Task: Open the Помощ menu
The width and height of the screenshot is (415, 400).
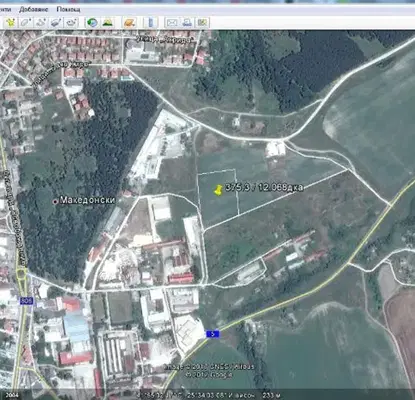Action: [68, 9]
